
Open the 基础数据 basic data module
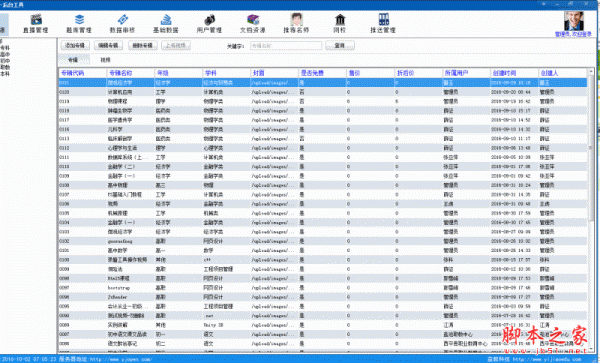pyautogui.click(x=166, y=24)
